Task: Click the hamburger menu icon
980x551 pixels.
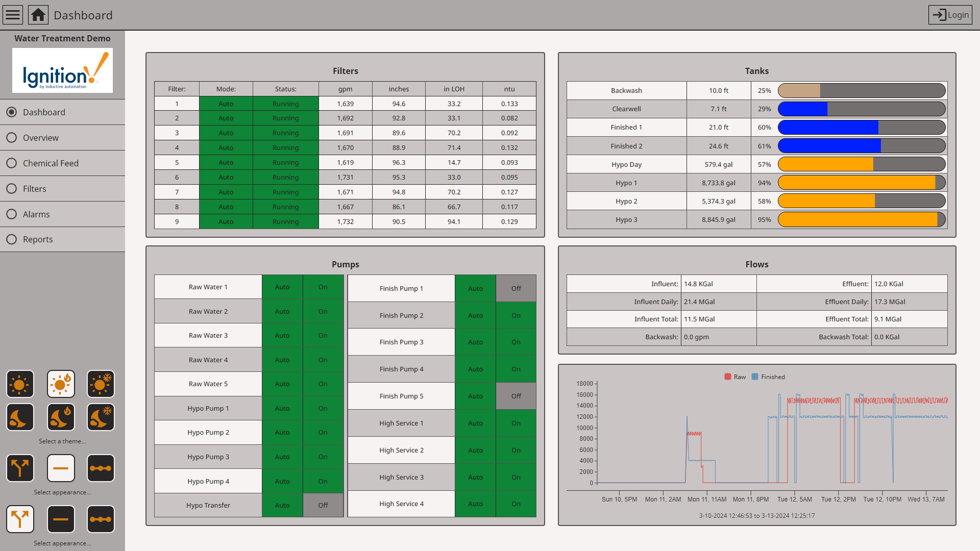Action: tap(12, 14)
